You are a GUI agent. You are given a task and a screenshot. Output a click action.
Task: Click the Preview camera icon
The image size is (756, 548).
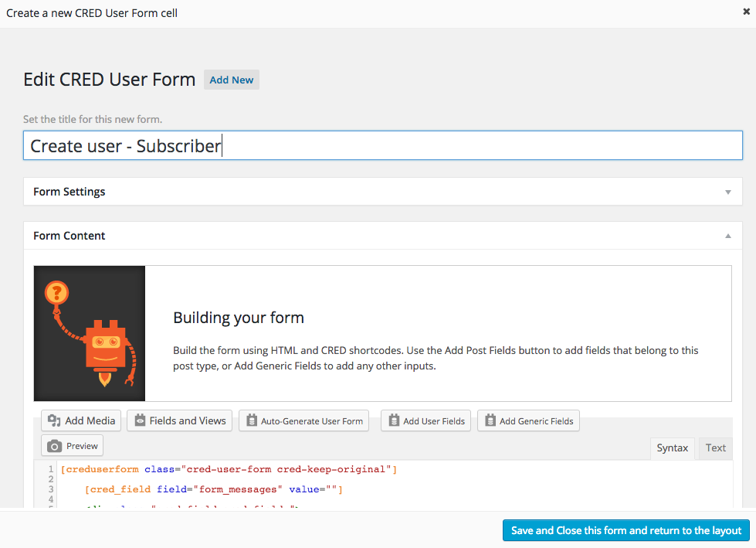pyautogui.click(x=55, y=446)
